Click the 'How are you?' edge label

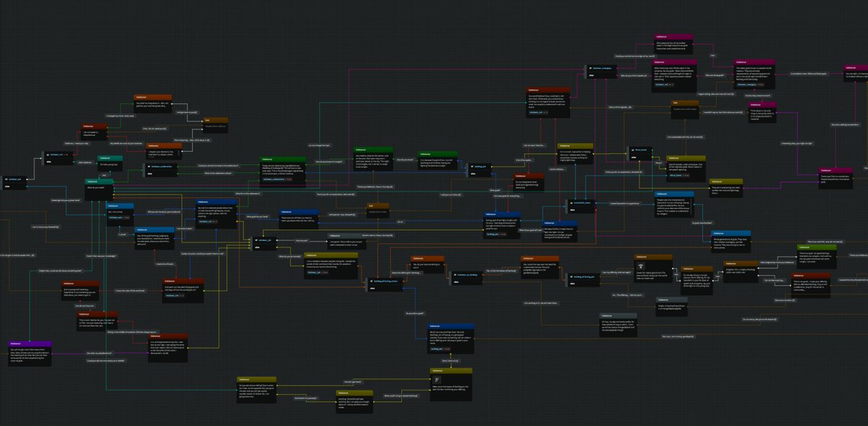click(x=301, y=241)
